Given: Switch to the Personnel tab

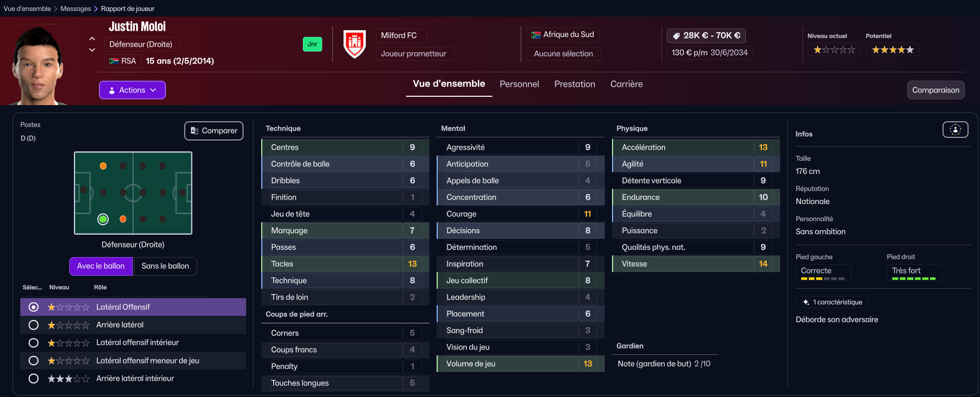Looking at the screenshot, I should 519,84.
